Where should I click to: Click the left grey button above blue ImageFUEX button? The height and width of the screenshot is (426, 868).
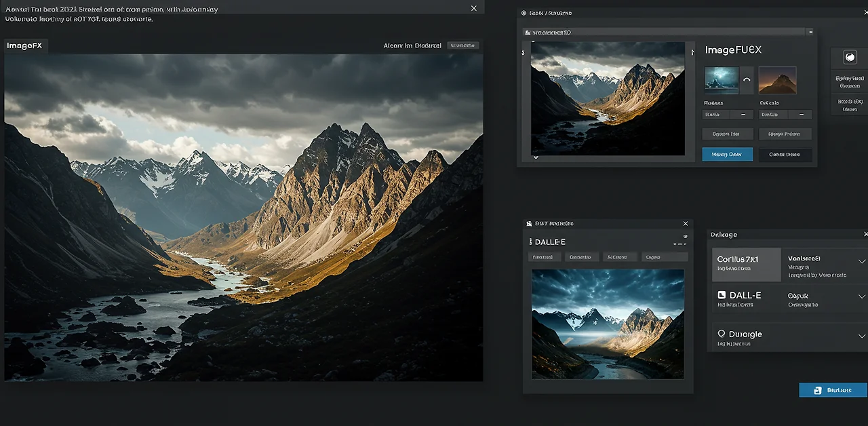[x=727, y=134]
